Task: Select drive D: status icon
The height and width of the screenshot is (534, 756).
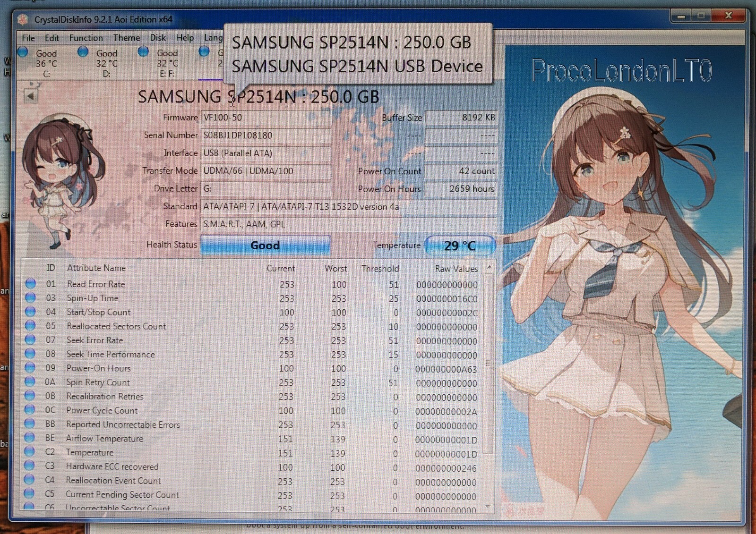Action: [x=83, y=52]
